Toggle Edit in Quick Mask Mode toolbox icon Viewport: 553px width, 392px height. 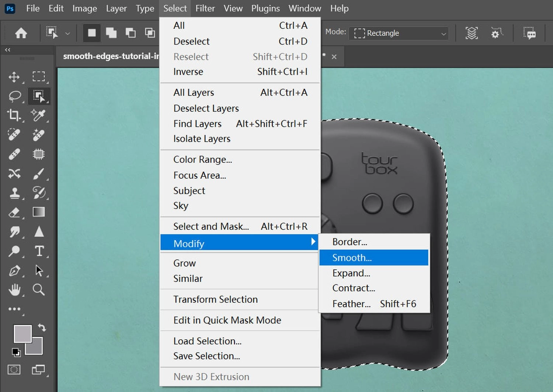tap(14, 370)
